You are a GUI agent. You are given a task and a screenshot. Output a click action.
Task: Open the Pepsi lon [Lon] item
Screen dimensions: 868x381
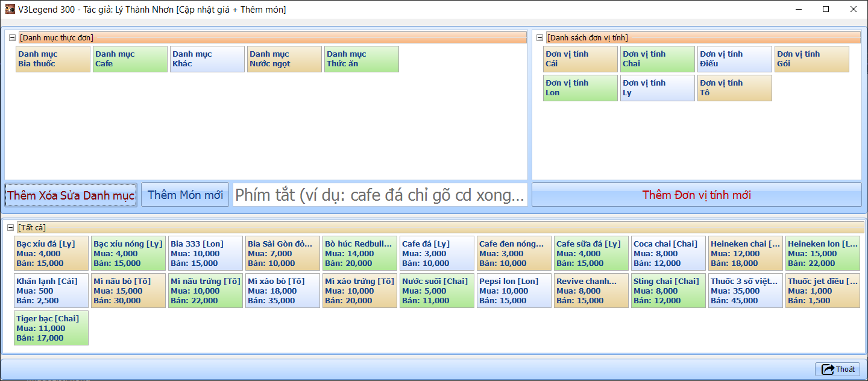[x=514, y=291]
